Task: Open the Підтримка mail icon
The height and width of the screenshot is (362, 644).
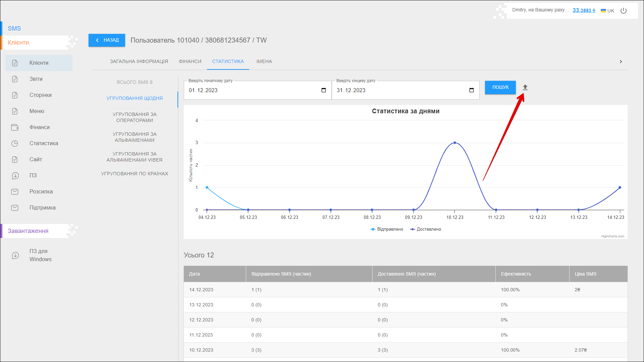Action: tap(15, 208)
